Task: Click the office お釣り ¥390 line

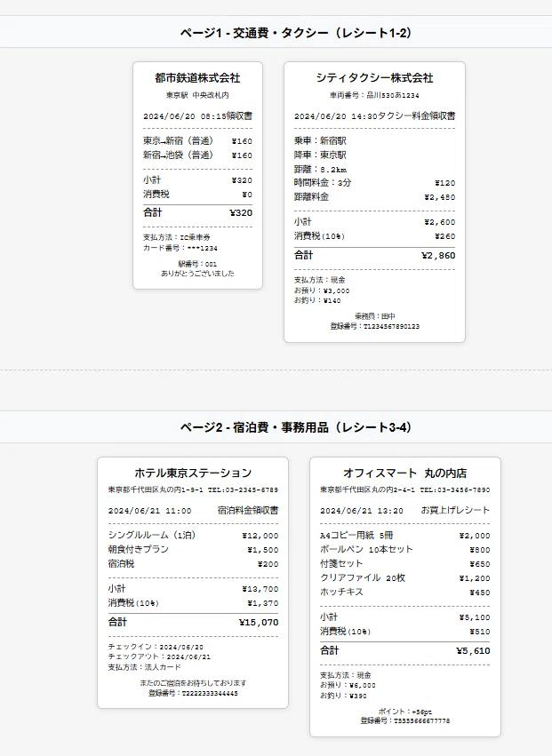Action: (343, 696)
